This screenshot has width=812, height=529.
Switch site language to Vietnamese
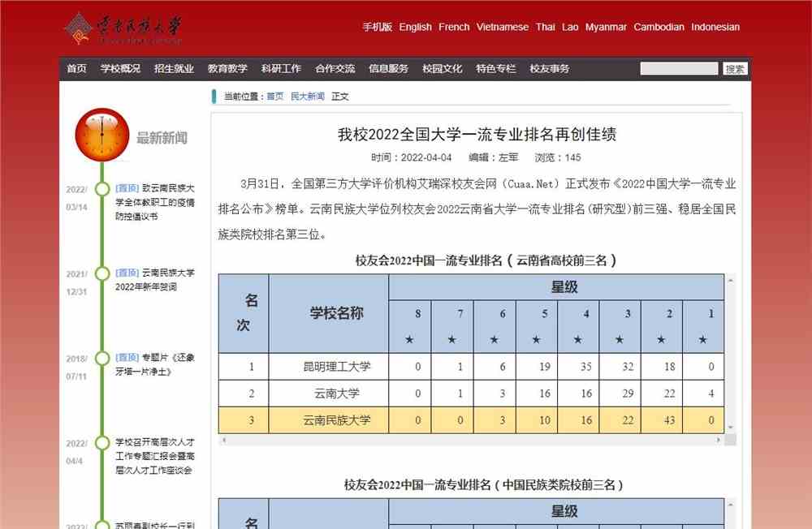point(503,27)
